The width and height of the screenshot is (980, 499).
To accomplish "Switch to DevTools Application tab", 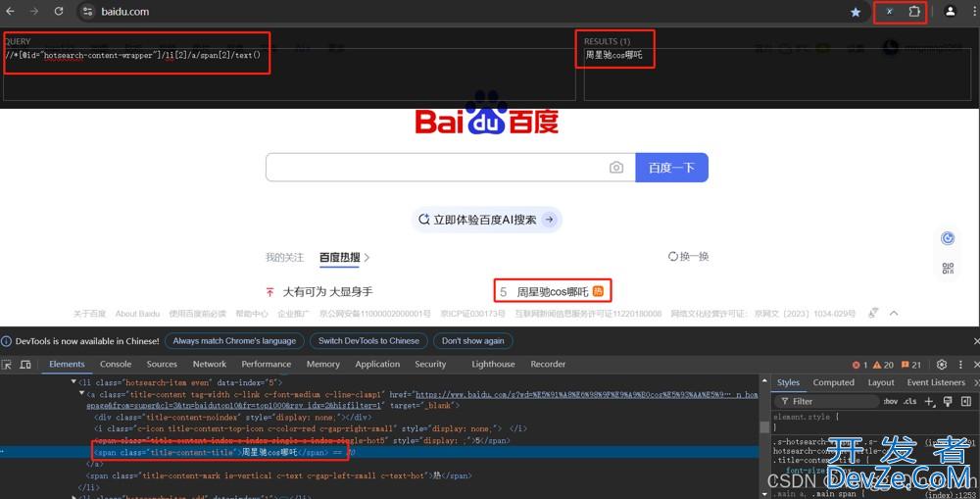I will tap(377, 364).
